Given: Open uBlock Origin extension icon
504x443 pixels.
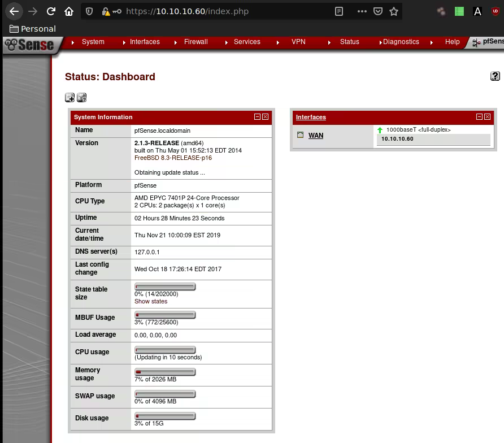Looking at the screenshot, I should [x=496, y=11].
